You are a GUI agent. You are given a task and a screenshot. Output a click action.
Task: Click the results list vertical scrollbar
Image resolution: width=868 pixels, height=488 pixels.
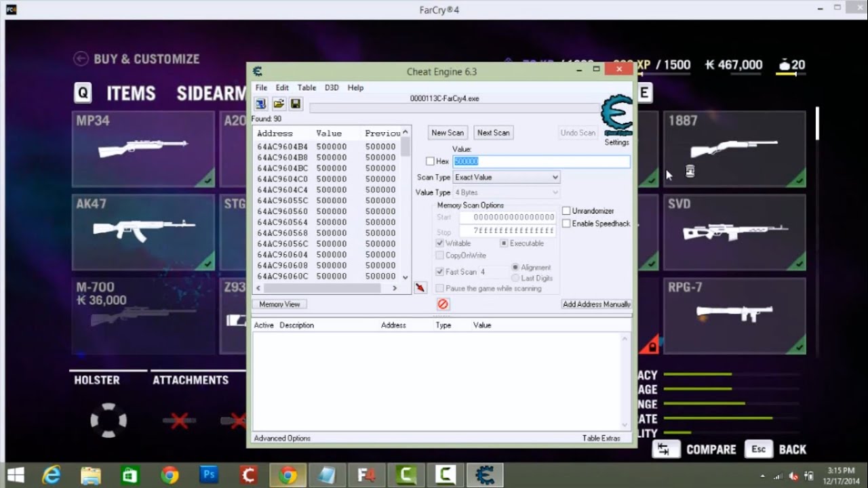406,203
